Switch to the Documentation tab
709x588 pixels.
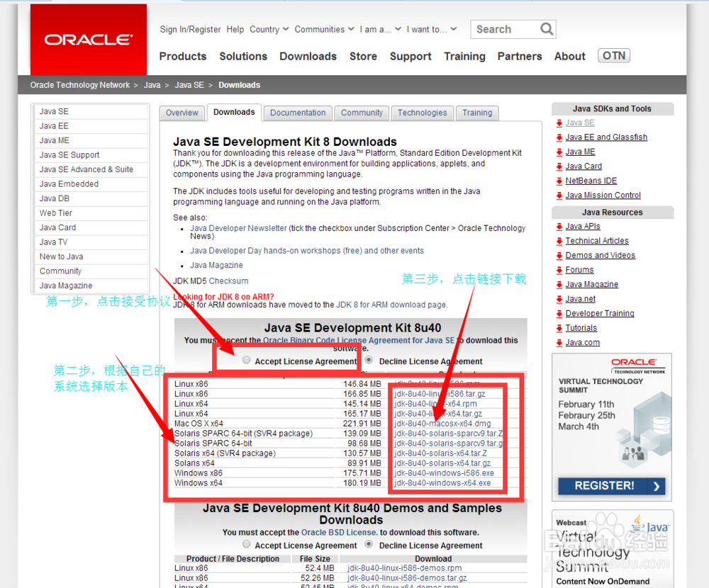[x=298, y=113]
